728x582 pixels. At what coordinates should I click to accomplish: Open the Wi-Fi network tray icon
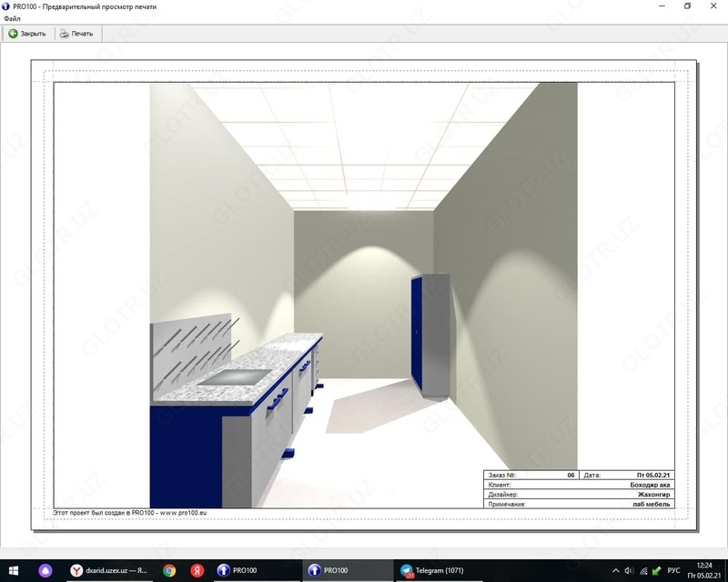[x=643, y=570]
